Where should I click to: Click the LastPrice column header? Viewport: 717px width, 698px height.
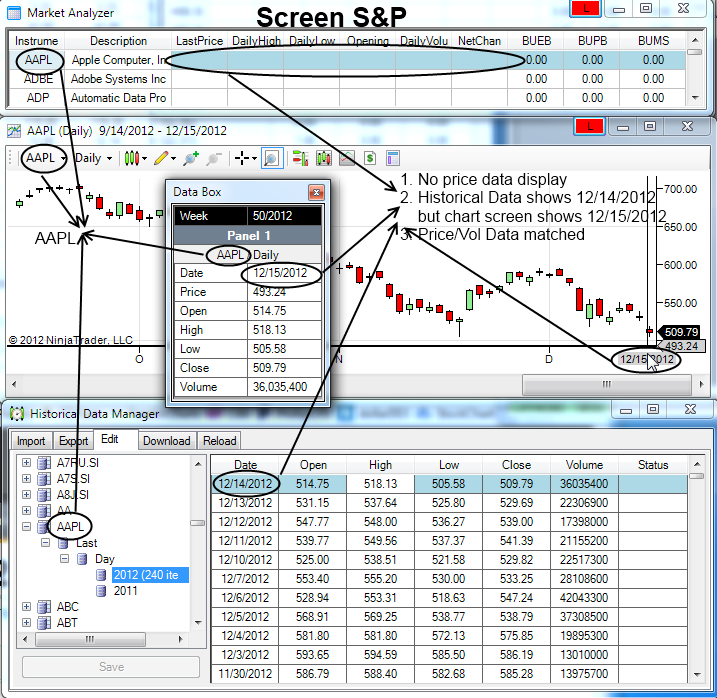[199, 41]
